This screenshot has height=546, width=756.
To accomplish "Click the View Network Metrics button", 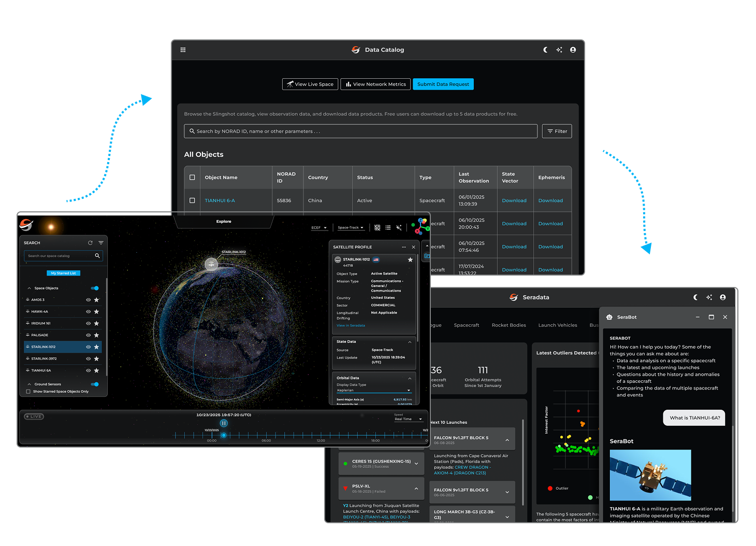I will [x=375, y=84].
